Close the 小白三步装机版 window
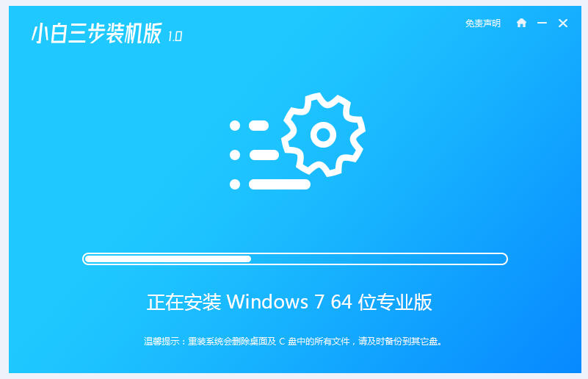This screenshot has width=588, height=379. tap(563, 24)
